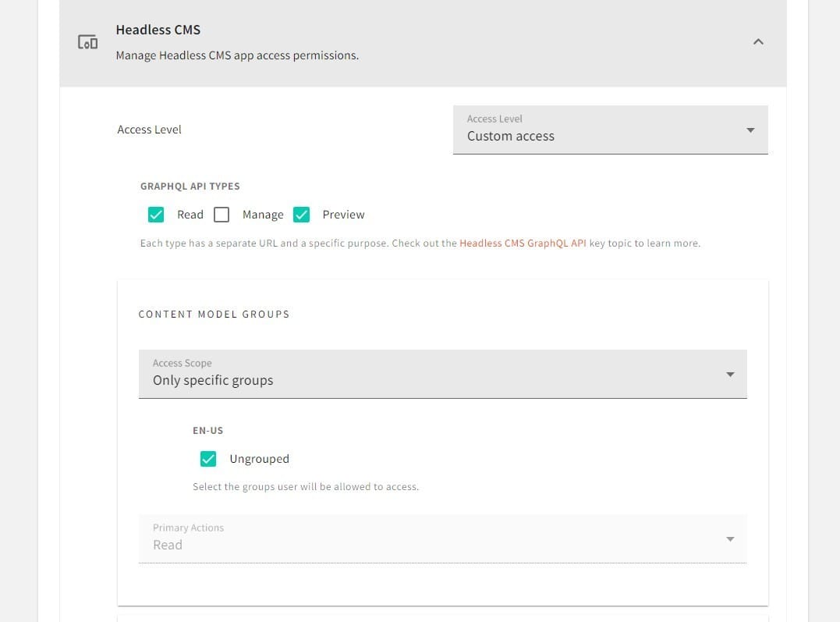840x622 pixels.
Task: Open the Headless CMS GraphQL API link
Action: (x=523, y=243)
